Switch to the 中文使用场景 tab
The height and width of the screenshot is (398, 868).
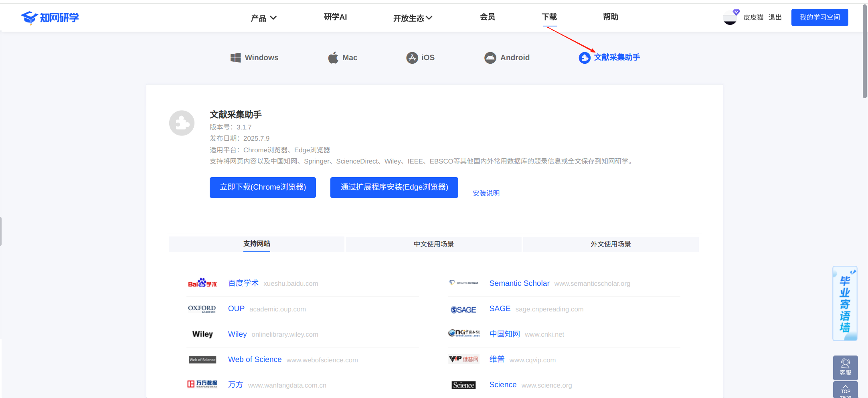click(x=433, y=244)
